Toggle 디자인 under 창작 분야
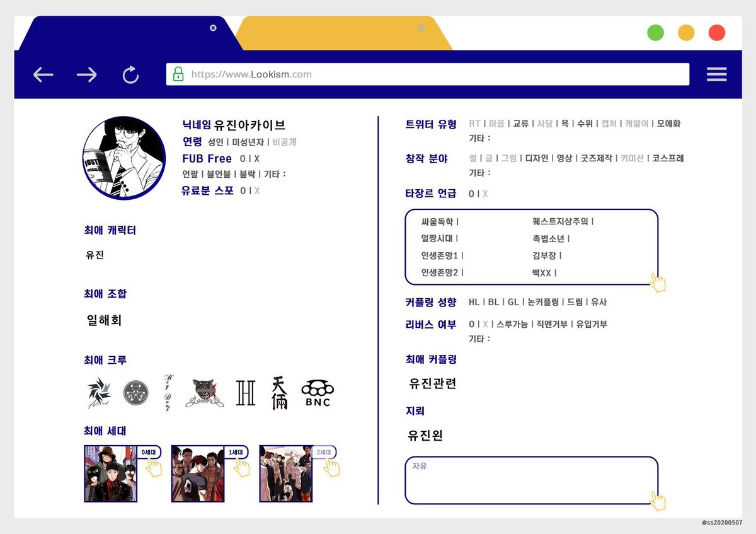 [x=537, y=158]
